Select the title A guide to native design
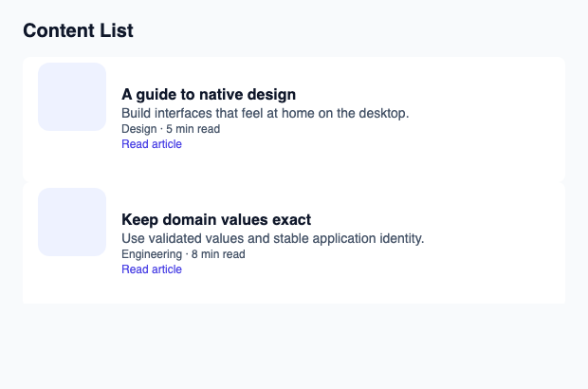The height and width of the screenshot is (389, 588). [x=209, y=95]
